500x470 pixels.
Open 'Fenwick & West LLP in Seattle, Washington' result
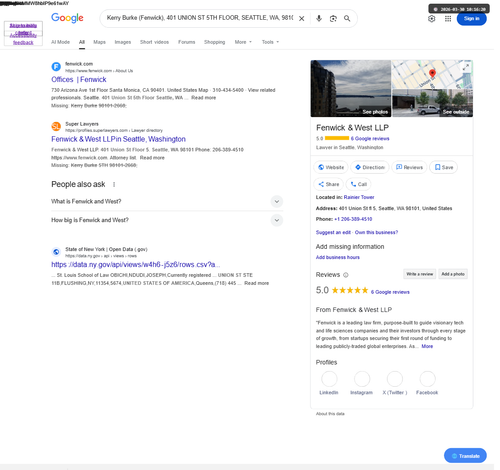pyautogui.click(x=118, y=139)
